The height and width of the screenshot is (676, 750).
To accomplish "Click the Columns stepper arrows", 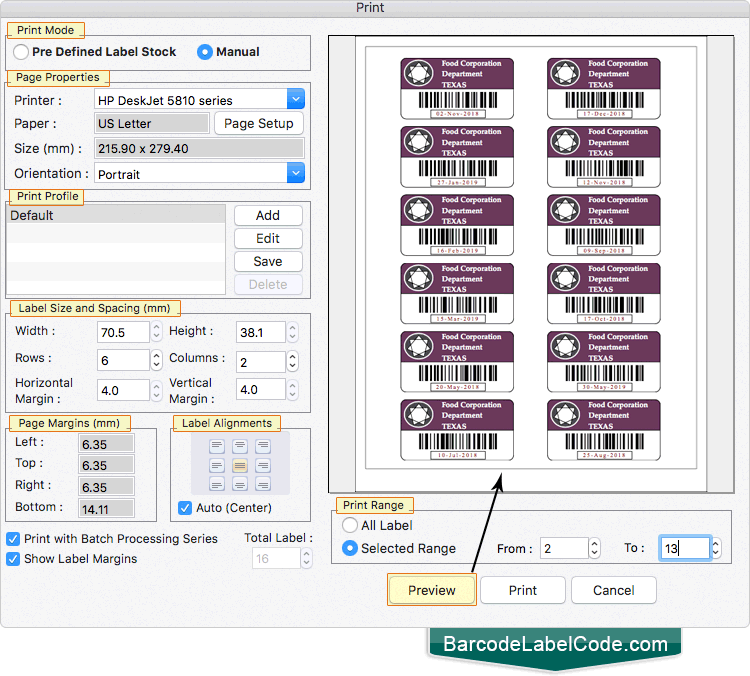I will 292,361.
